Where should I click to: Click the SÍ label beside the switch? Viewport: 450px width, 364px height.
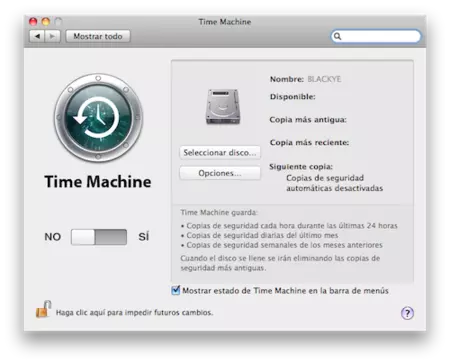(x=144, y=237)
